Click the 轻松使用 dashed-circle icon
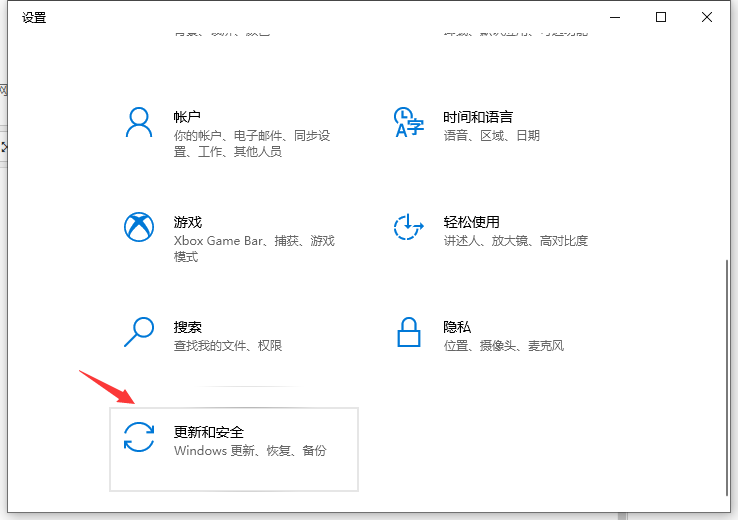738x520 pixels. click(x=409, y=227)
